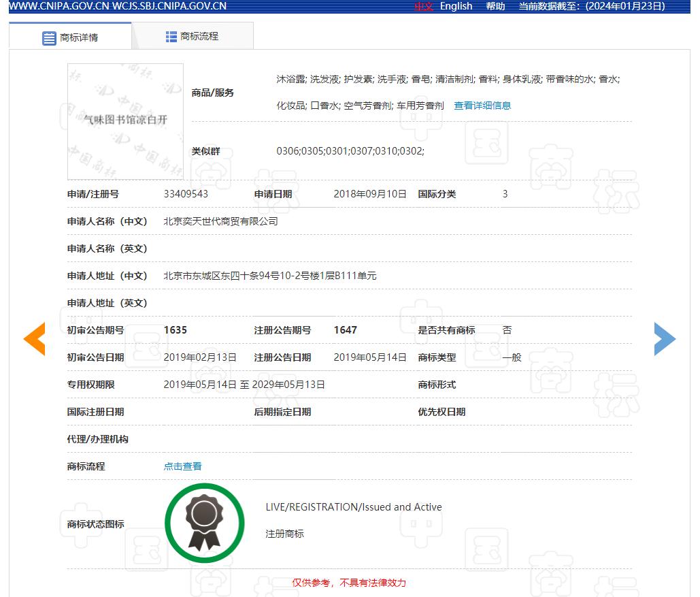Image resolution: width=700 pixels, height=597 pixels.
Task: Select the 类似群 field label
Action: coord(206,151)
